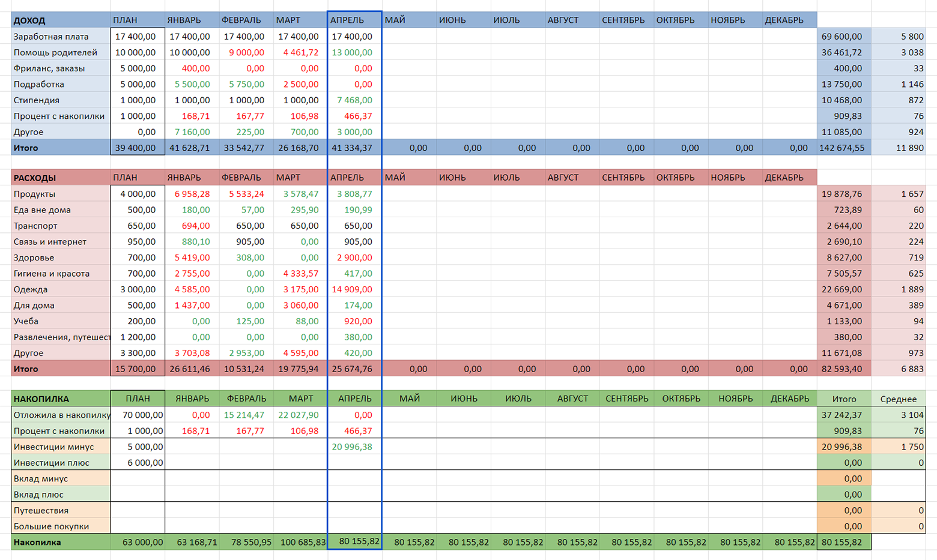This screenshot has width=937, height=560.
Task: Click the Заработная плата row label
Action: [x=61, y=37]
